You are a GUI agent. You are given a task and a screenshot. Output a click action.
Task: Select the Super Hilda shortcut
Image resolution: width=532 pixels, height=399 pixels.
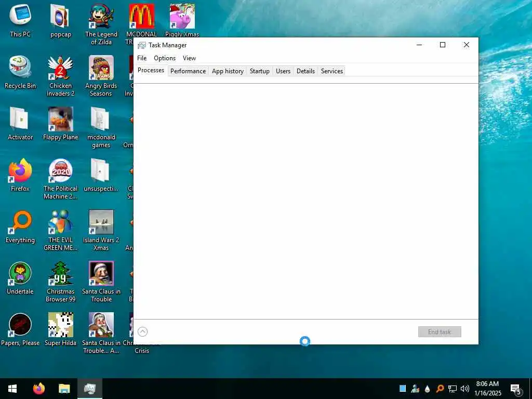tap(60, 330)
